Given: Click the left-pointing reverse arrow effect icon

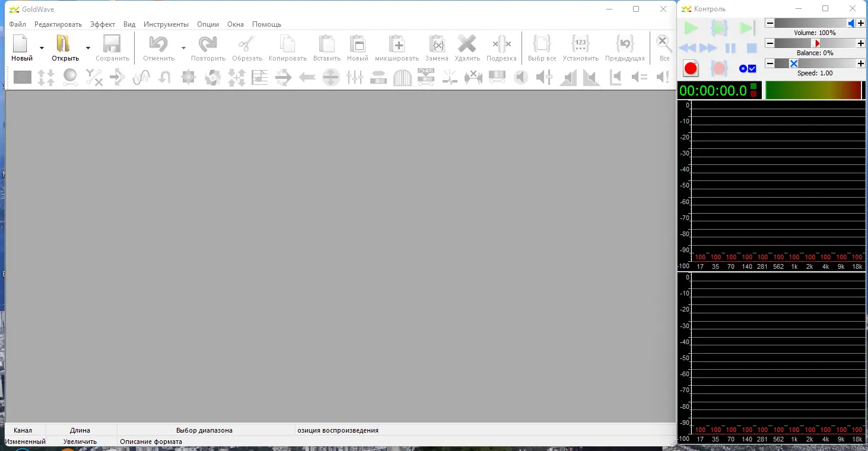Looking at the screenshot, I should (307, 77).
